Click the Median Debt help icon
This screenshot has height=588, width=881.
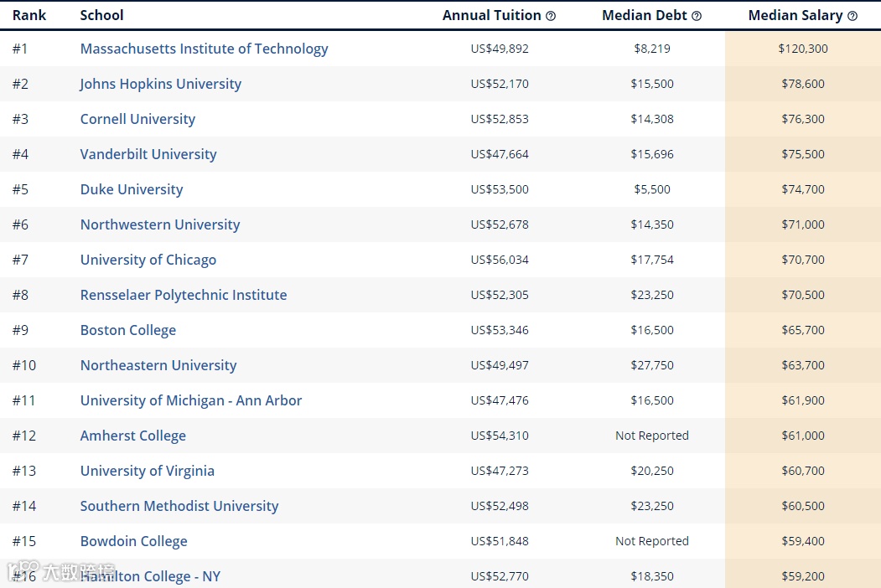pyautogui.click(x=697, y=16)
